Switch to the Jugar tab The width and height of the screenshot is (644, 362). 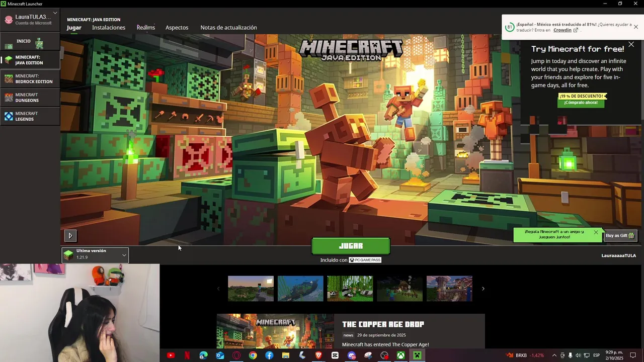[x=74, y=28]
